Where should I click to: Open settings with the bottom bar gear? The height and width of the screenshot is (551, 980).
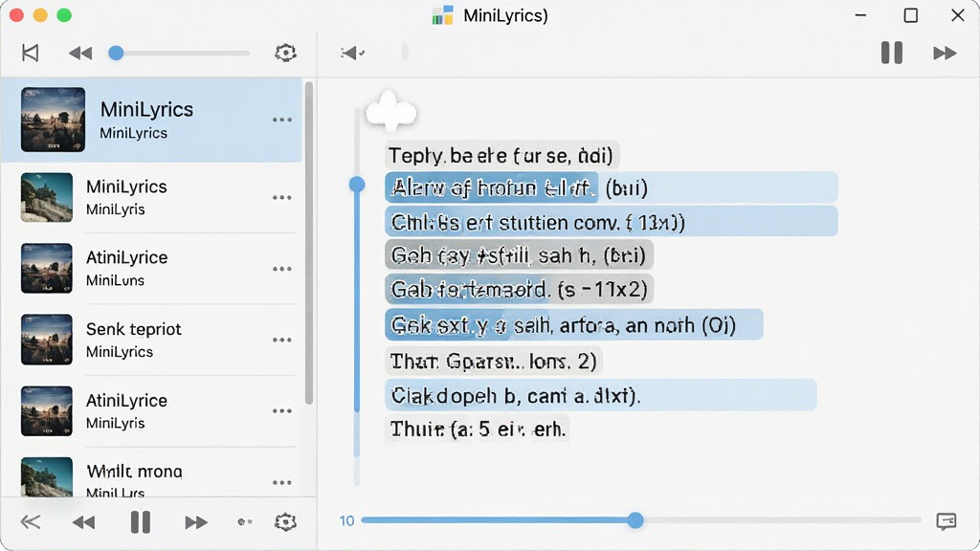point(285,521)
